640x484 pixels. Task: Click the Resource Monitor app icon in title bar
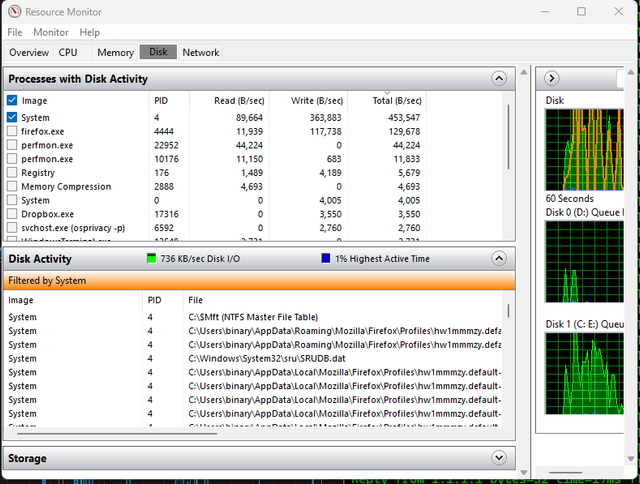[14, 11]
